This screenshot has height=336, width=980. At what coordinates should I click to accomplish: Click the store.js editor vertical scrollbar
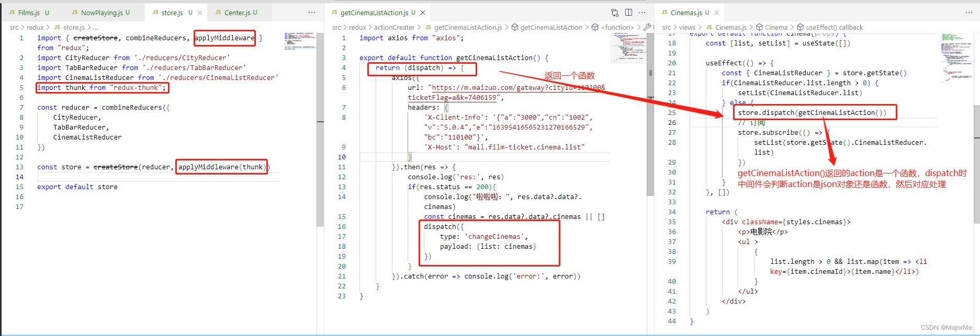click(x=320, y=129)
